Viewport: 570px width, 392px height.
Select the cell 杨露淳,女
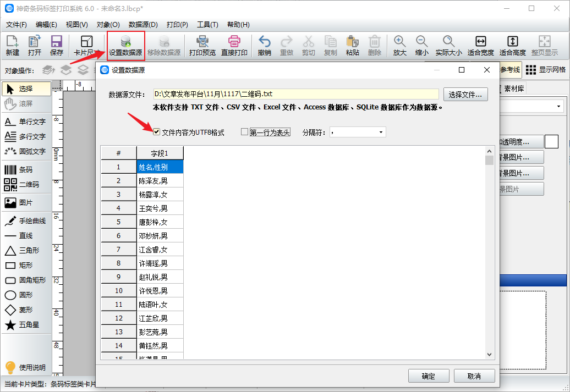point(160,195)
